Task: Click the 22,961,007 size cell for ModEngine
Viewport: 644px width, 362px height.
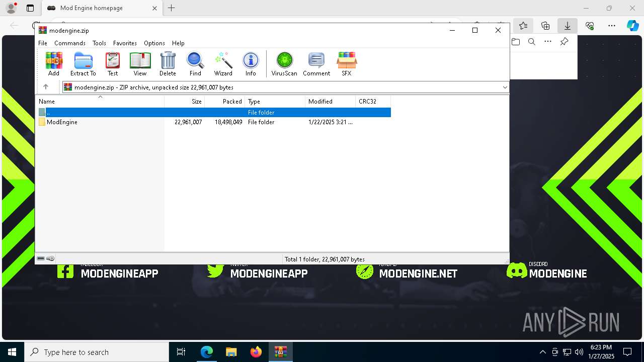Action: 188,122
